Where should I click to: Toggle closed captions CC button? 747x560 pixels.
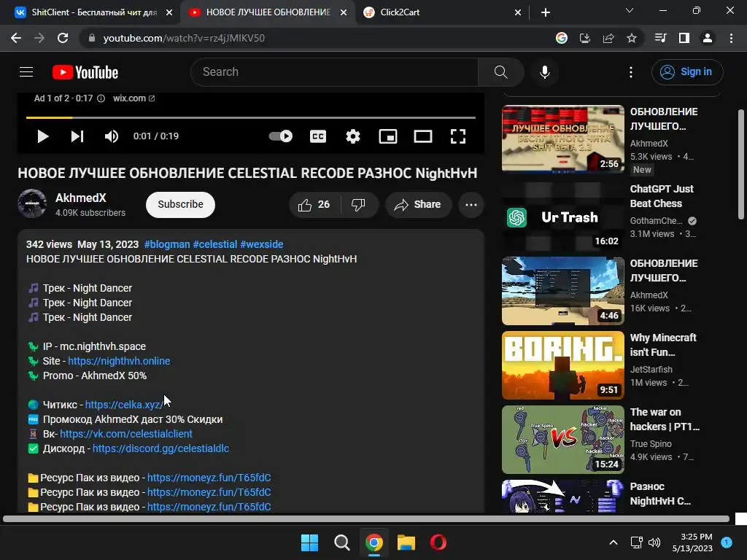click(318, 136)
